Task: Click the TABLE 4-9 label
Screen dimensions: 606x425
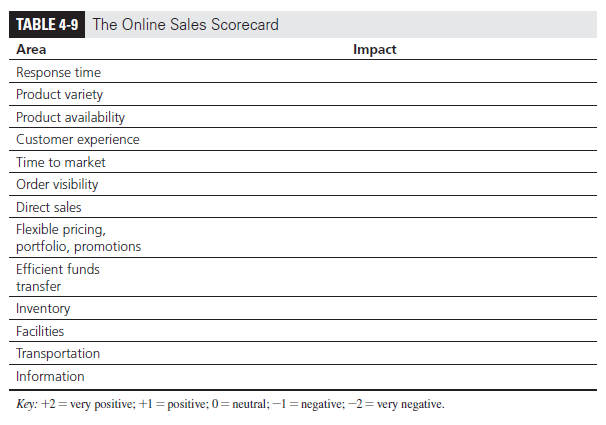Action: coord(49,25)
